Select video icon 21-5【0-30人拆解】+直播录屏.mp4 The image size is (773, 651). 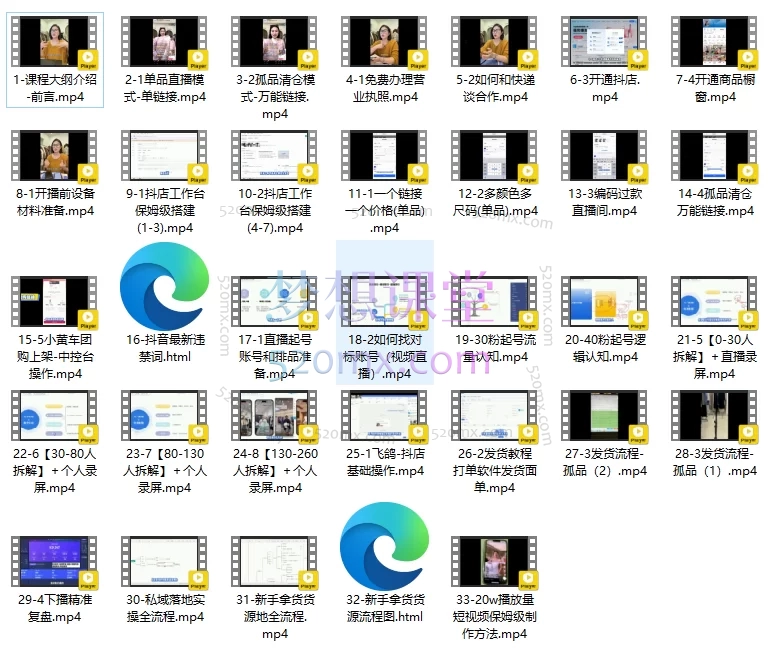point(714,302)
